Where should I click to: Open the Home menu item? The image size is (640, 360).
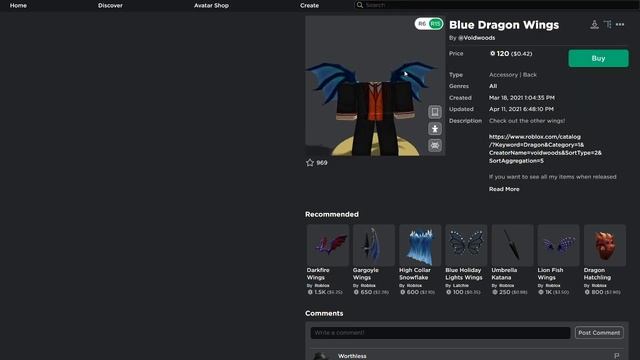pyautogui.click(x=18, y=5)
